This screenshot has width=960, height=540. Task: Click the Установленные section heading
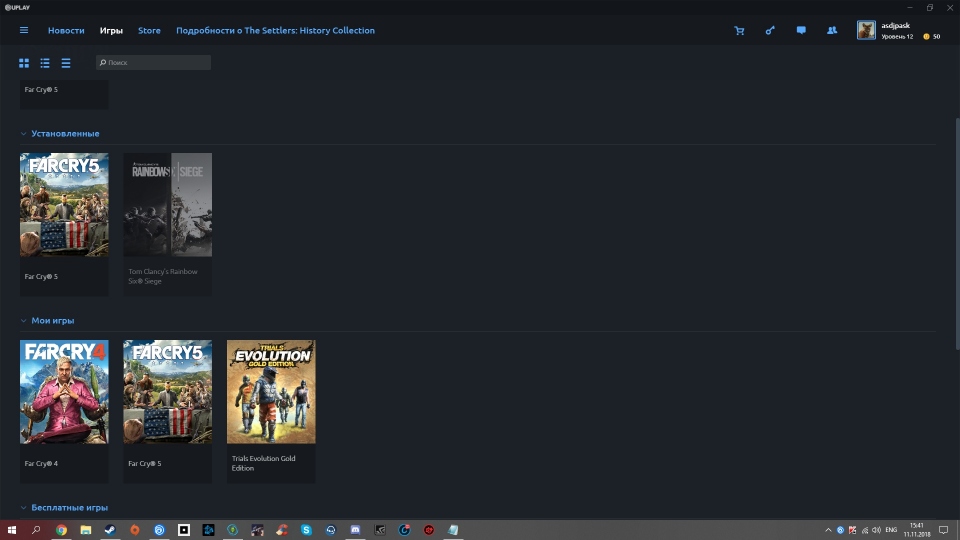(66, 133)
